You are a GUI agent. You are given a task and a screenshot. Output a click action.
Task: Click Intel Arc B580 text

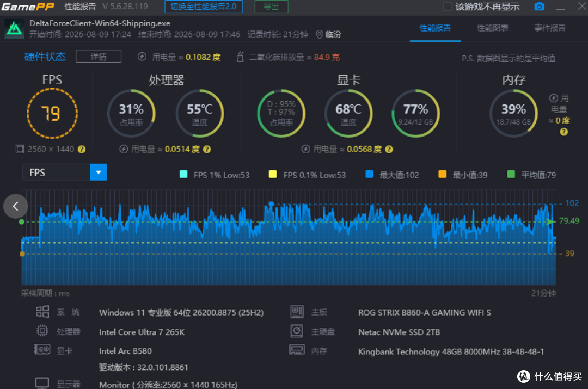pos(125,351)
